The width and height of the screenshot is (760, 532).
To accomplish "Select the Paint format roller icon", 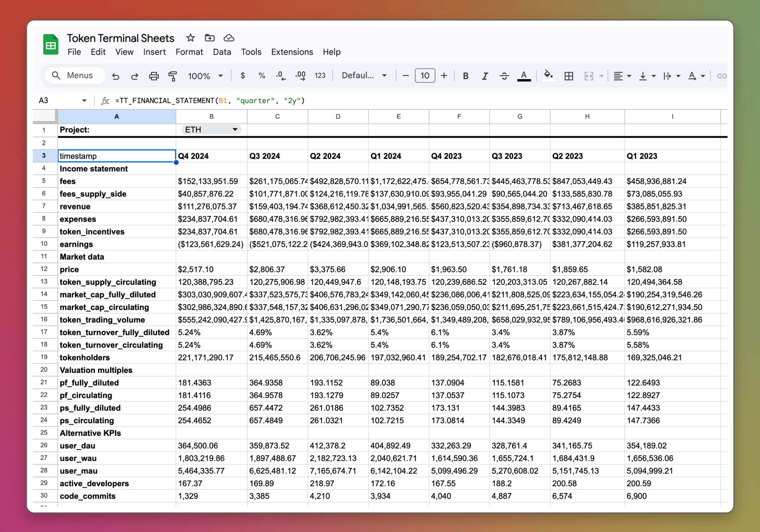I will click(173, 76).
